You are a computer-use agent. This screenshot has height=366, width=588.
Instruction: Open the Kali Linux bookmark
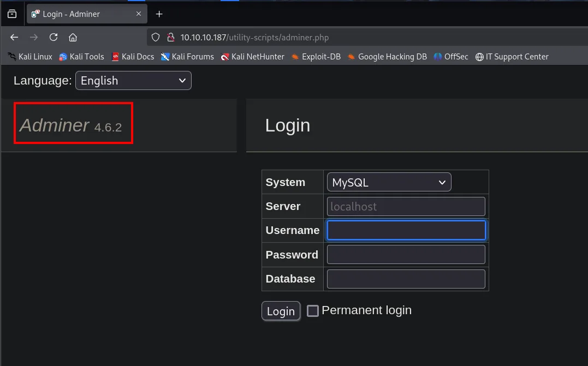coord(30,57)
